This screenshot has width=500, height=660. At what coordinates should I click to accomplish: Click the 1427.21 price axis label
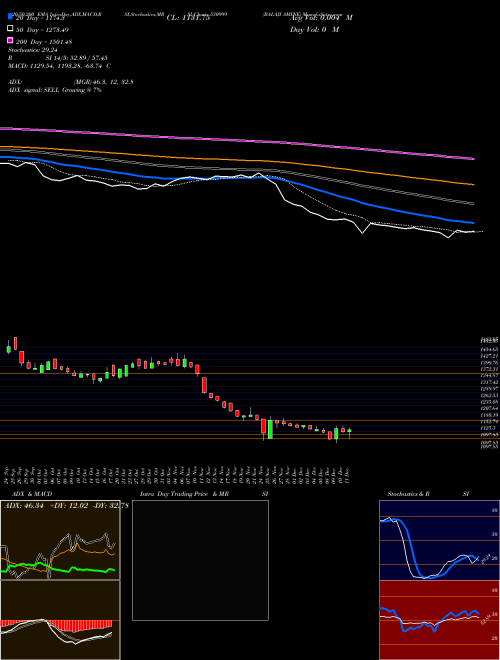pyautogui.click(x=489, y=356)
